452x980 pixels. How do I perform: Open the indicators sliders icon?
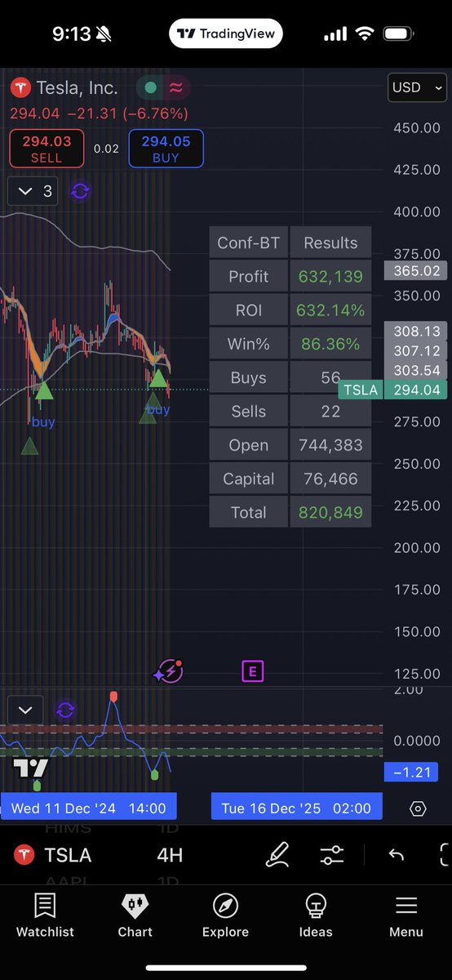[332, 855]
